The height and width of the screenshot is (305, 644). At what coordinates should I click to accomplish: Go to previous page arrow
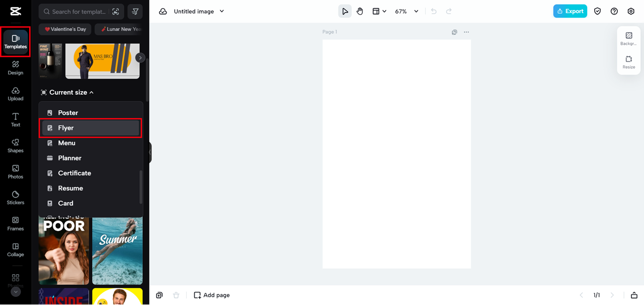click(582, 295)
